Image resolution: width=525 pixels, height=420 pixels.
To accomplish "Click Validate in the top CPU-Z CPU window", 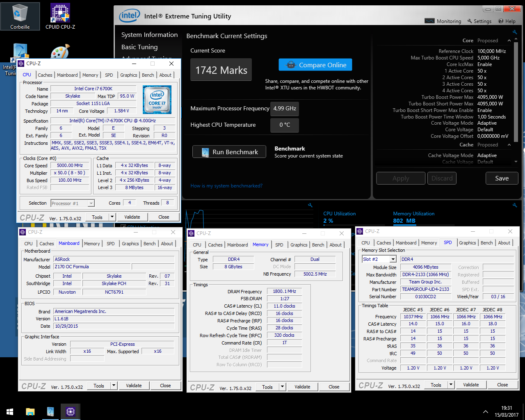I will [132, 217].
